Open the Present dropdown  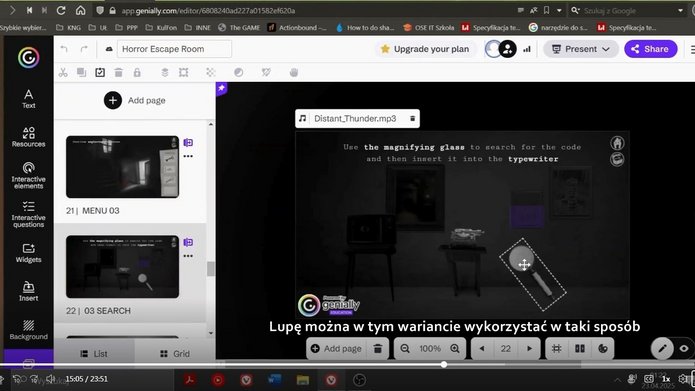pos(581,49)
